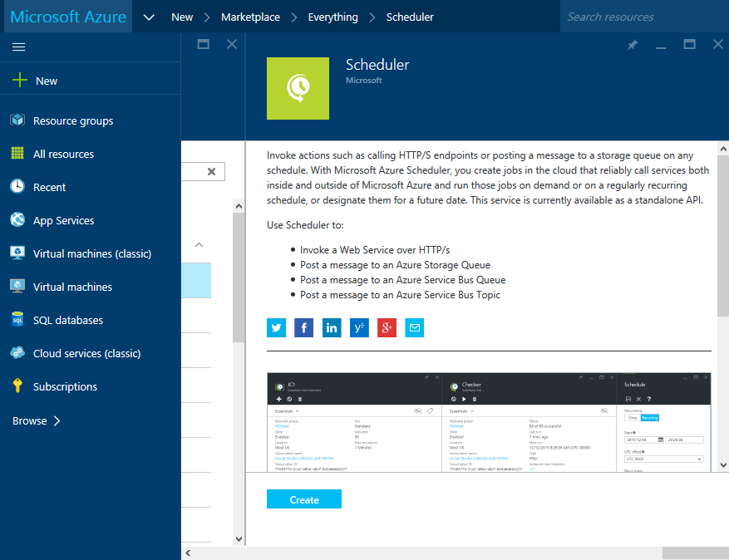729x560 pixels.
Task: Share Scheduler on Google+
Action: click(x=387, y=327)
